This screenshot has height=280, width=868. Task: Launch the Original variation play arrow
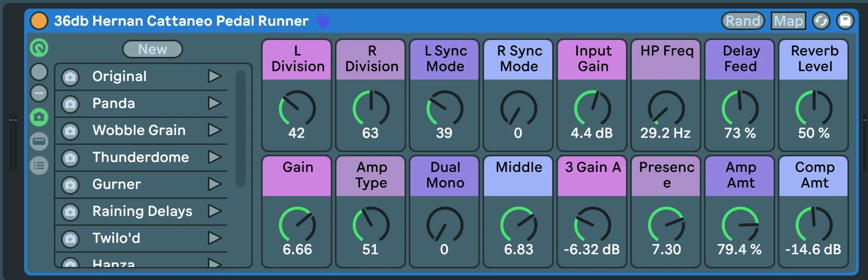(214, 76)
